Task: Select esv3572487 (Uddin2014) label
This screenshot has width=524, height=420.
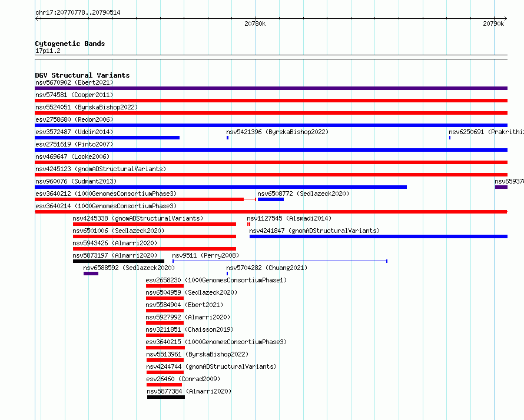Action: click(x=74, y=132)
